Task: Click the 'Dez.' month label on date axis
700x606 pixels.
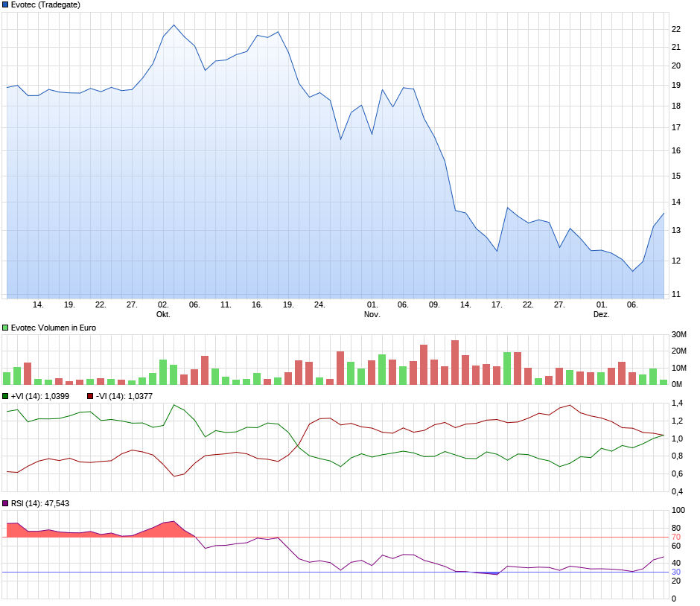Action: [x=602, y=315]
